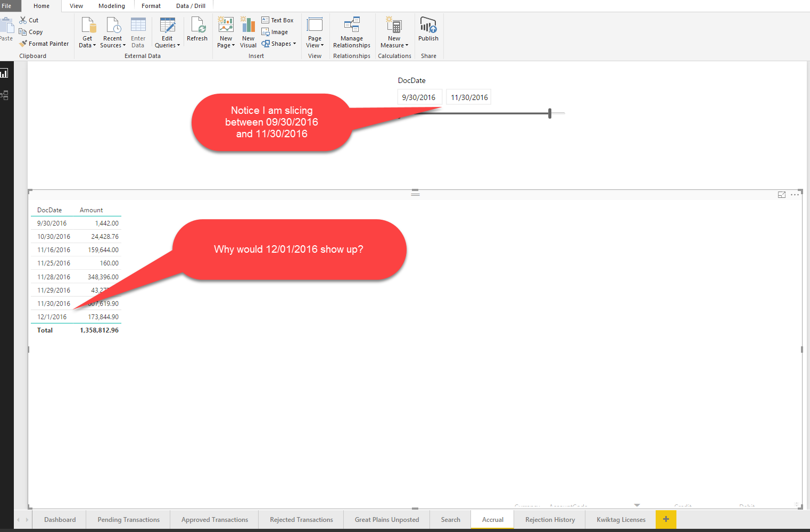
Task: Switch to Report view in sidebar
Action: click(4, 73)
